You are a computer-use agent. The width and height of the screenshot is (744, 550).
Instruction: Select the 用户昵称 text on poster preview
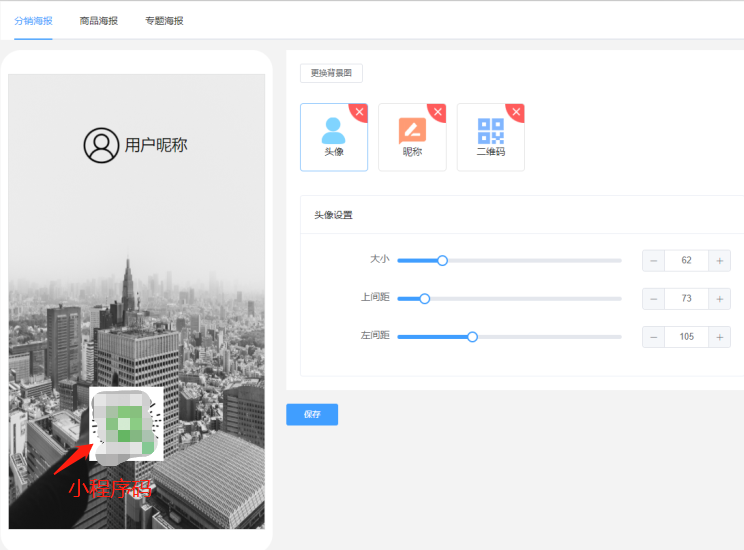(x=156, y=145)
